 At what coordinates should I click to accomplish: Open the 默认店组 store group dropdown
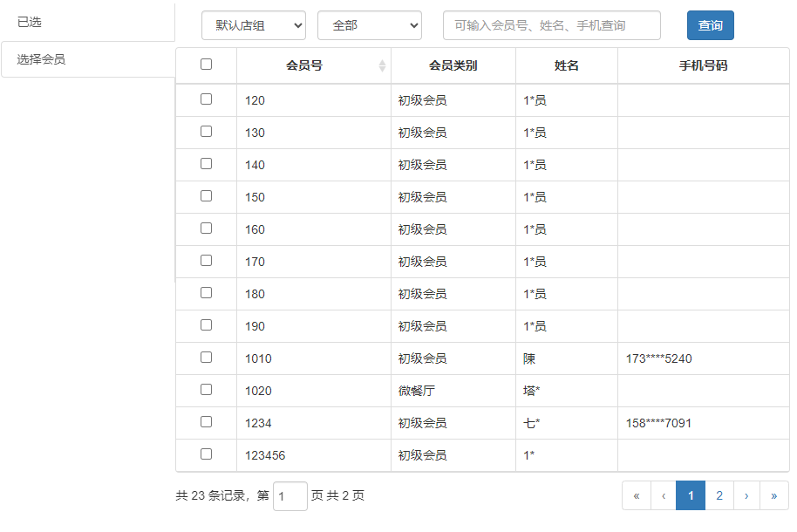254,25
